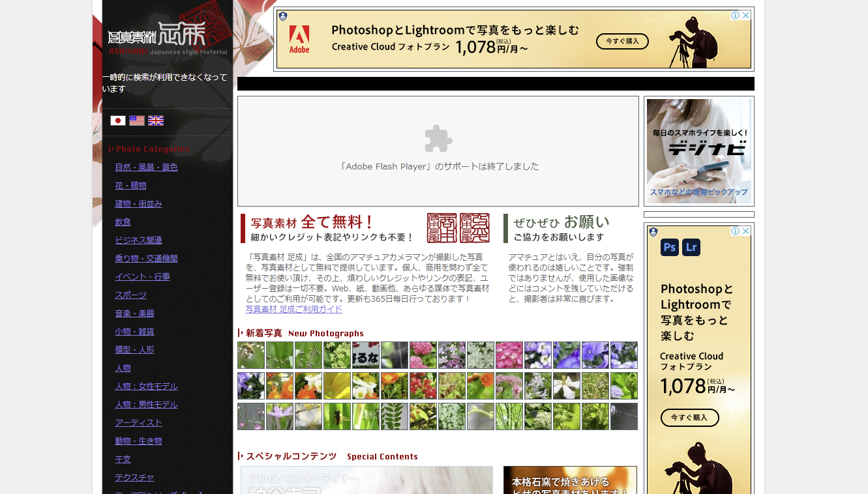Viewport: 868px width, 494px height.
Task: Click the United States flag icon
Action: pyautogui.click(x=137, y=121)
